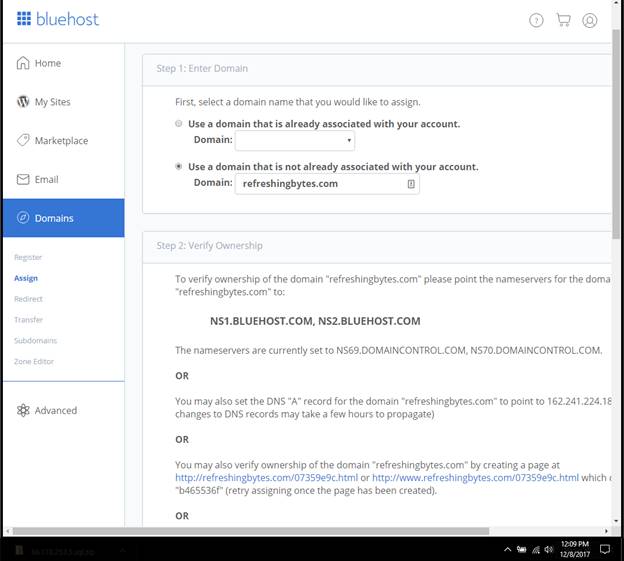Viewport: 624px width, 561px height.
Task: Click the scroll down arrow button
Action: (616, 521)
